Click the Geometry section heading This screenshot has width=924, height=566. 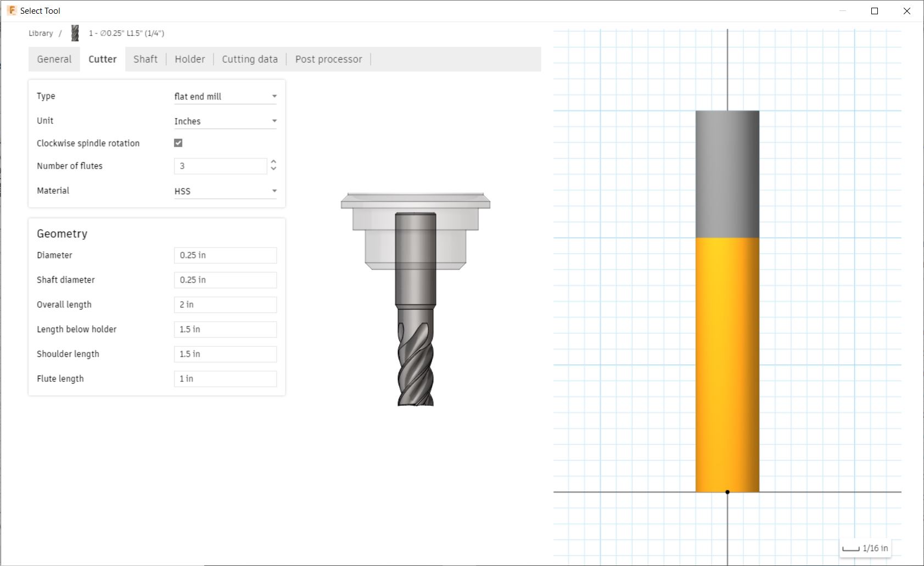pyautogui.click(x=62, y=234)
